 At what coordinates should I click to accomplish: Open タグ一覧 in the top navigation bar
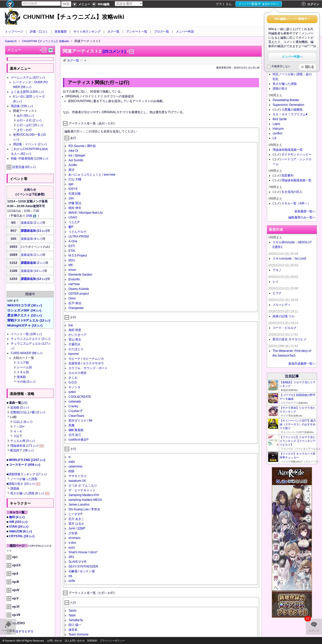tap(113, 32)
